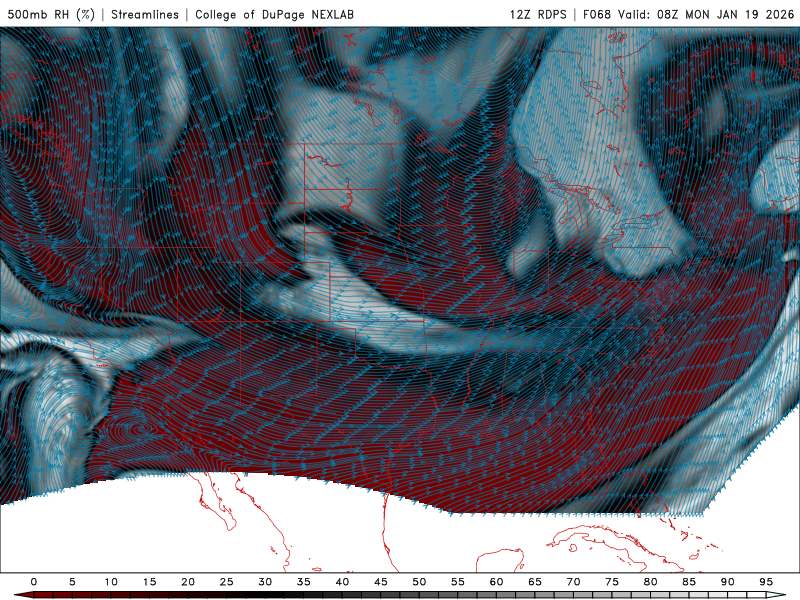Click the colorbar label '35'
Screen dimensions: 800x600
click(x=304, y=582)
